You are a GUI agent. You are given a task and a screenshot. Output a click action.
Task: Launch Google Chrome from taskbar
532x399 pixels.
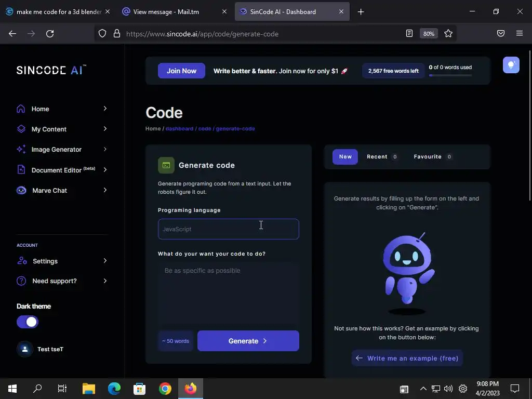click(165, 389)
